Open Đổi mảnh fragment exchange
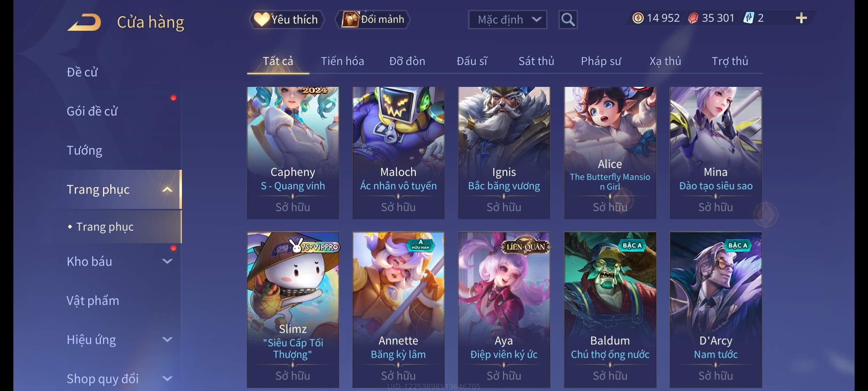This screenshot has height=391, width=868. [x=373, y=20]
